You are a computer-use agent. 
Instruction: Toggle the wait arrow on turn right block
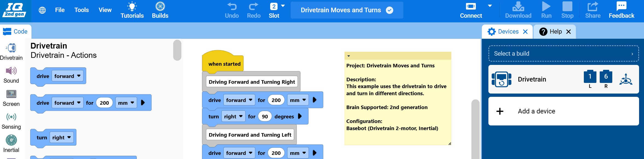coord(300,116)
